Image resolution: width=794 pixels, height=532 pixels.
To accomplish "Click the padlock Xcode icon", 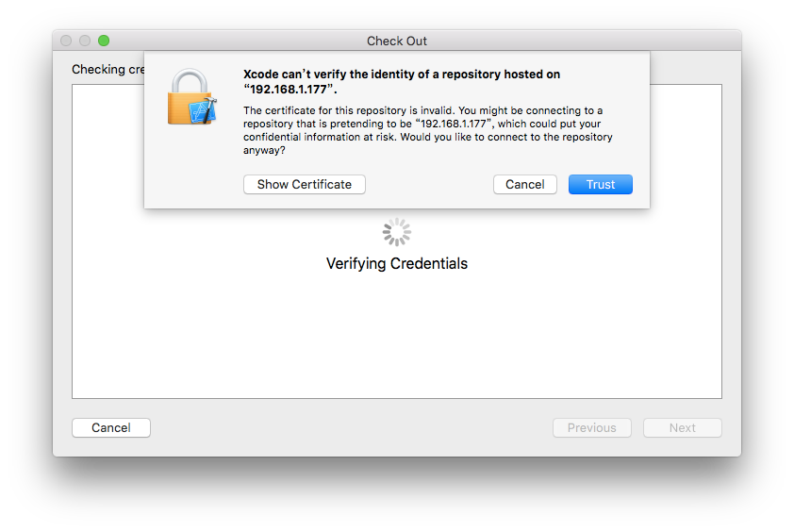I will [x=192, y=97].
